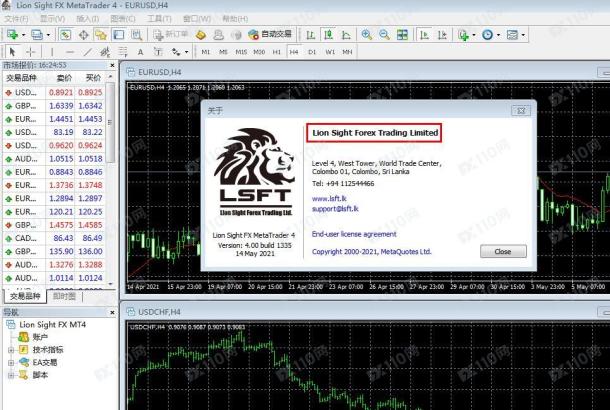Switch timeframe to M30
The width and height of the screenshot is (610, 410).
tap(259, 52)
